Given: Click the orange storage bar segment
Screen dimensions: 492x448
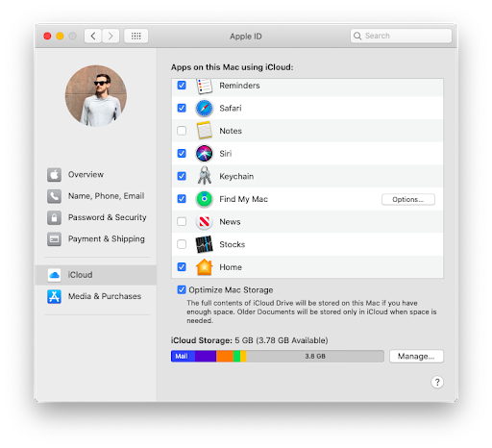Looking at the screenshot, I should (225, 357).
